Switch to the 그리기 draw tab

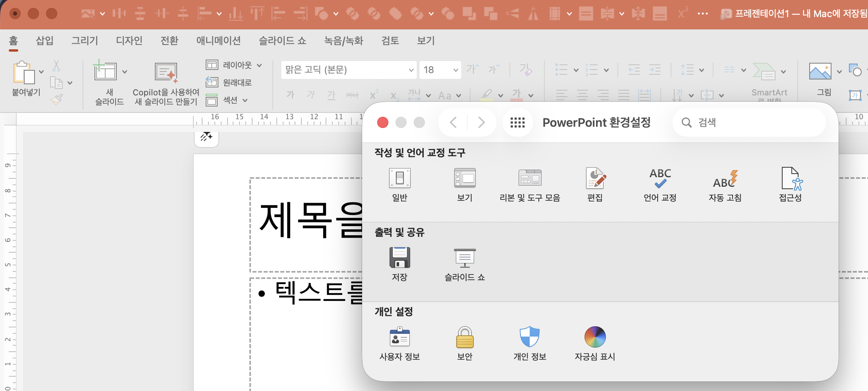85,41
